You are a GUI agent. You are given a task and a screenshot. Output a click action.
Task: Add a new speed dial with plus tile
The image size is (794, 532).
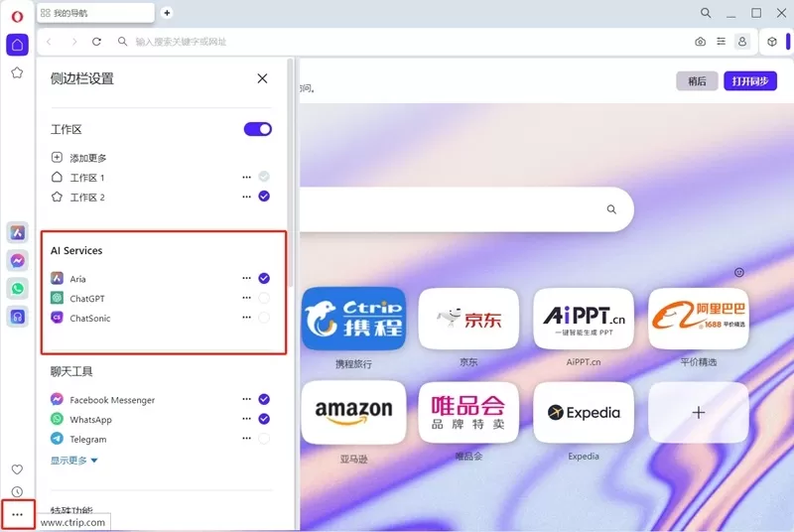pyautogui.click(x=699, y=413)
